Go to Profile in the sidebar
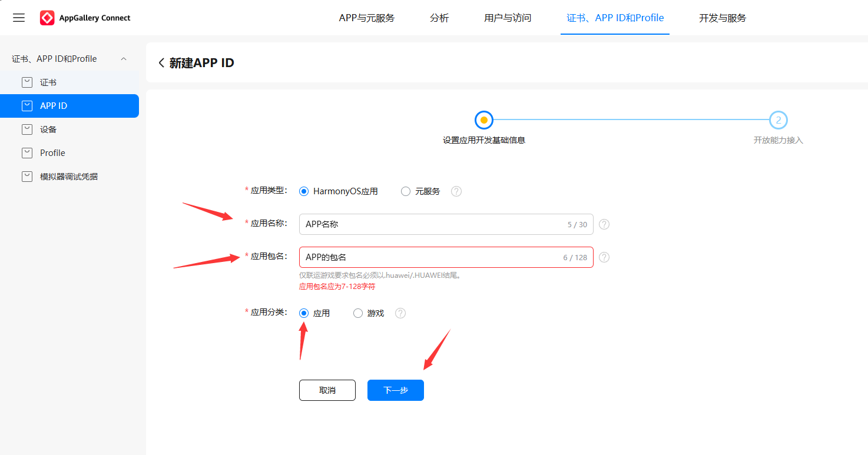868x455 pixels. [69, 153]
